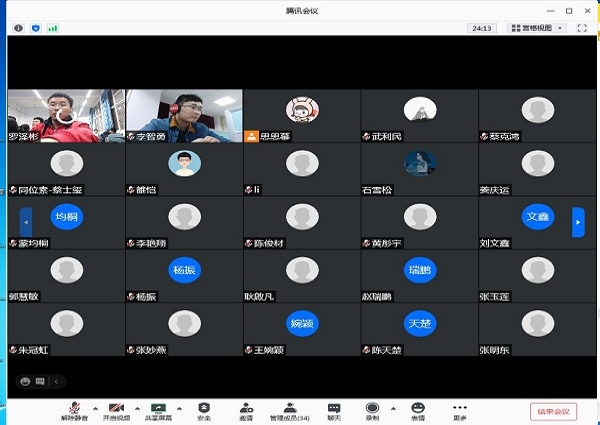
Task: Open the 安全 security options
Action: pyautogui.click(x=204, y=410)
